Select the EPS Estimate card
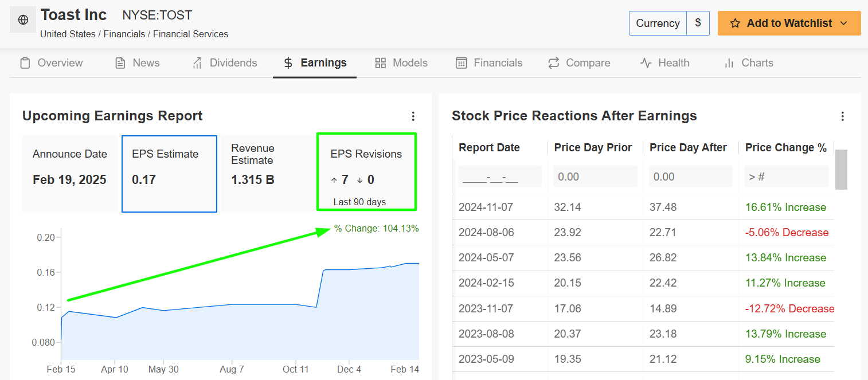The height and width of the screenshot is (380, 868). pyautogui.click(x=169, y=174)
